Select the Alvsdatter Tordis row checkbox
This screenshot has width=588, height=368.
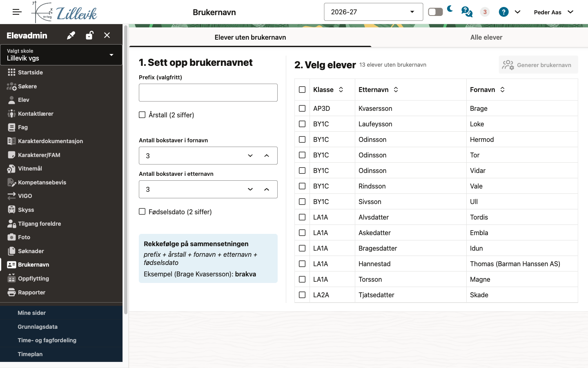pos(302,217)
